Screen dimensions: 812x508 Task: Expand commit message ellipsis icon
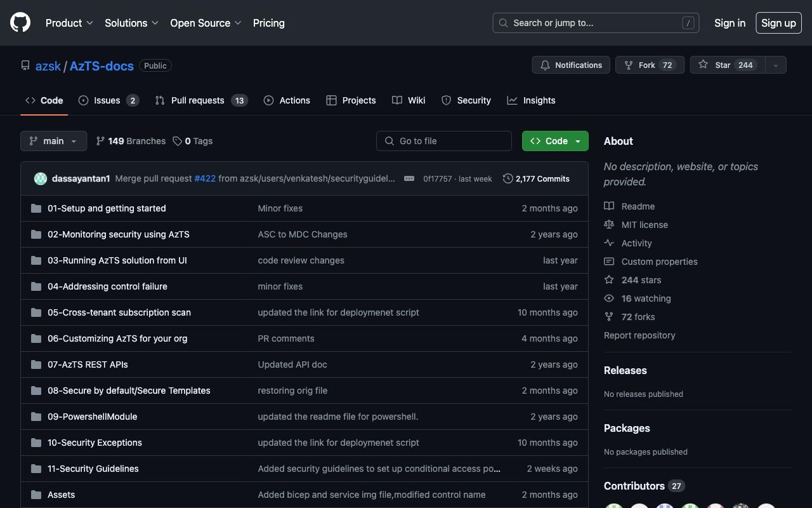(409, 178)
